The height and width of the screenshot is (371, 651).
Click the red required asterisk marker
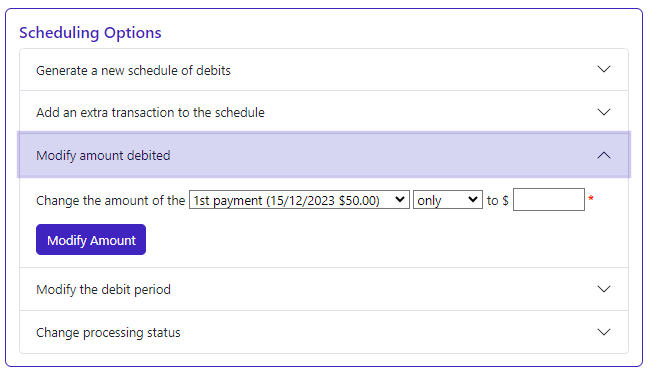[x=591, y=198]
